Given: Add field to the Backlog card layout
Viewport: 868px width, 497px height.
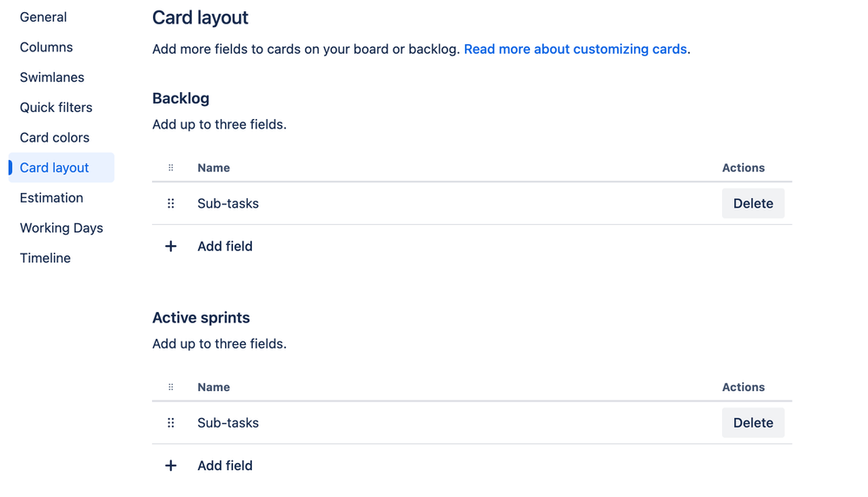Looking at the screenshot, I should pos(225,247).
